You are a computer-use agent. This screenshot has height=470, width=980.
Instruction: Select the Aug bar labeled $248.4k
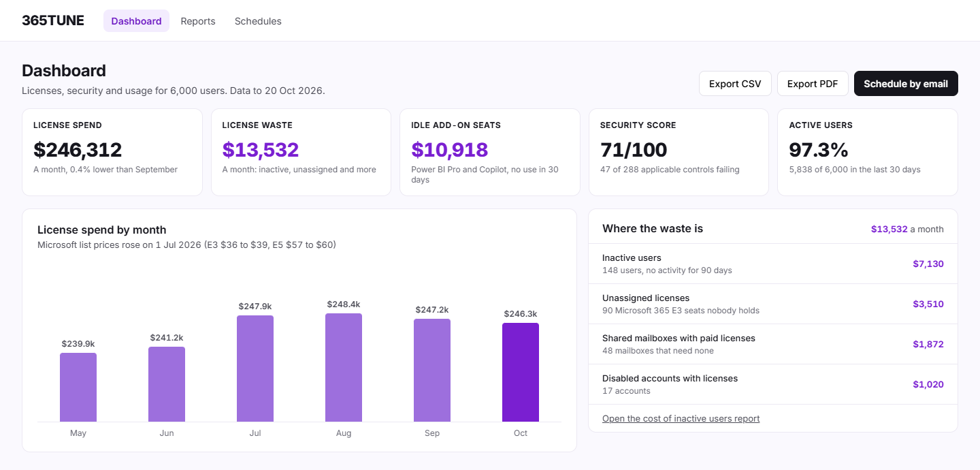tap(344, 367)
